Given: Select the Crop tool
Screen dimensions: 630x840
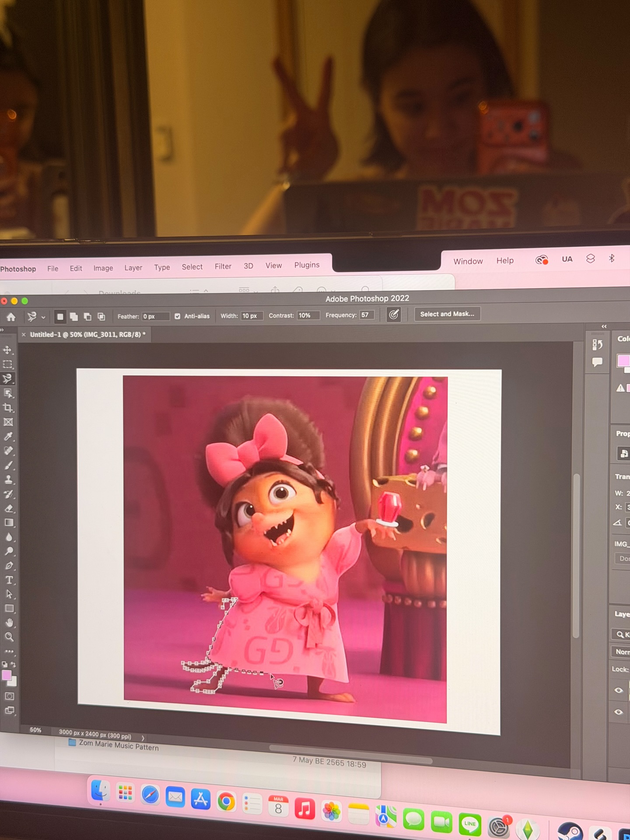Looking at the screenshot, I should [x=8, y=408].
